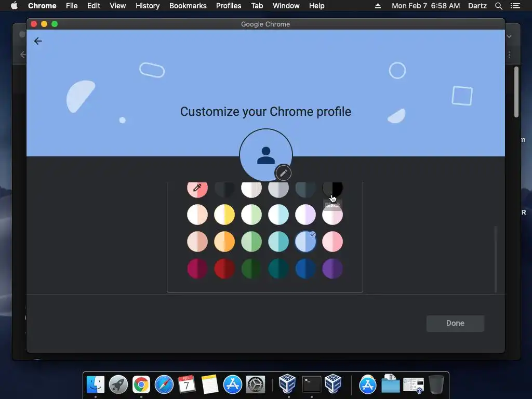The height and width of the screenshot is (399, 532).
Task: Open three-dot menu in background Chrome window
Action: point(509,55)
